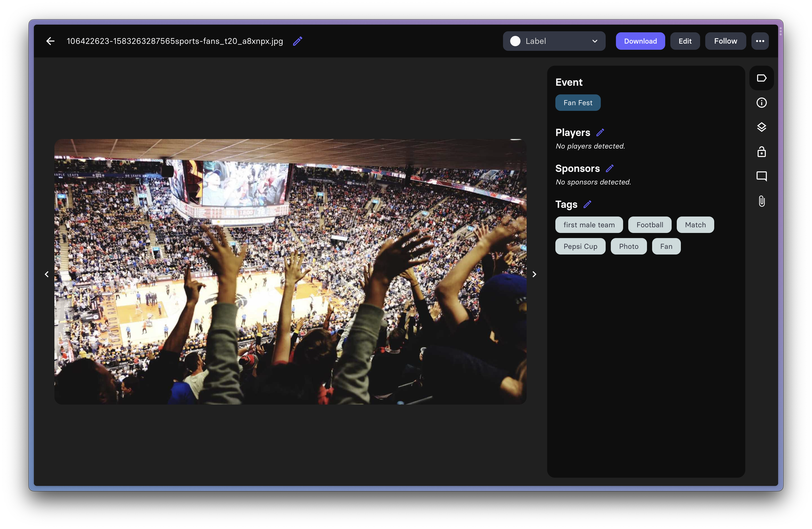Go to previous image with left chevron
The width and height of the screenshot is (812, 529).
tap(47, 274)
